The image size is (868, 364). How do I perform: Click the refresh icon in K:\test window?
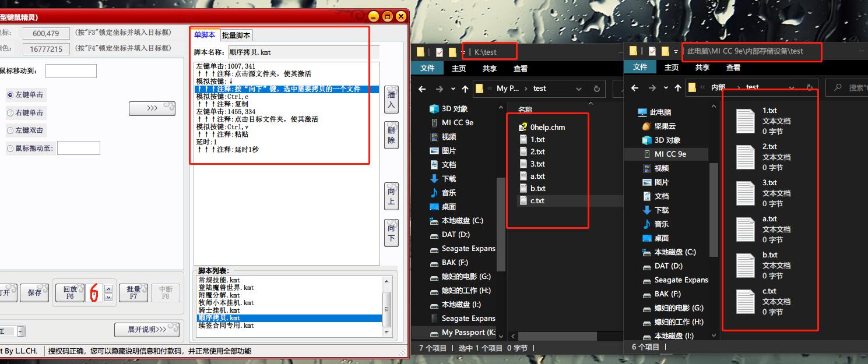pos(596,89)
